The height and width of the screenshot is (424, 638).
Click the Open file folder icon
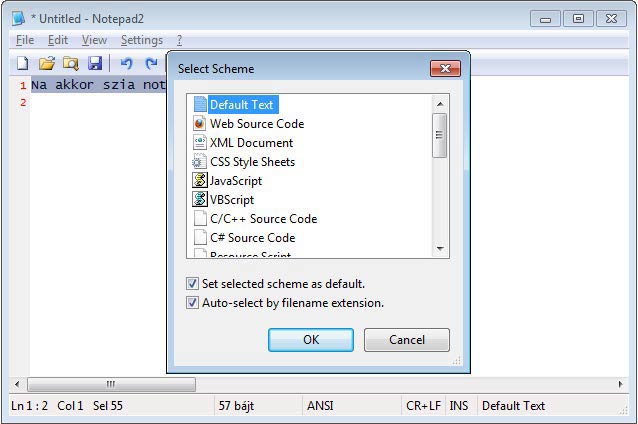pos(47,63)
